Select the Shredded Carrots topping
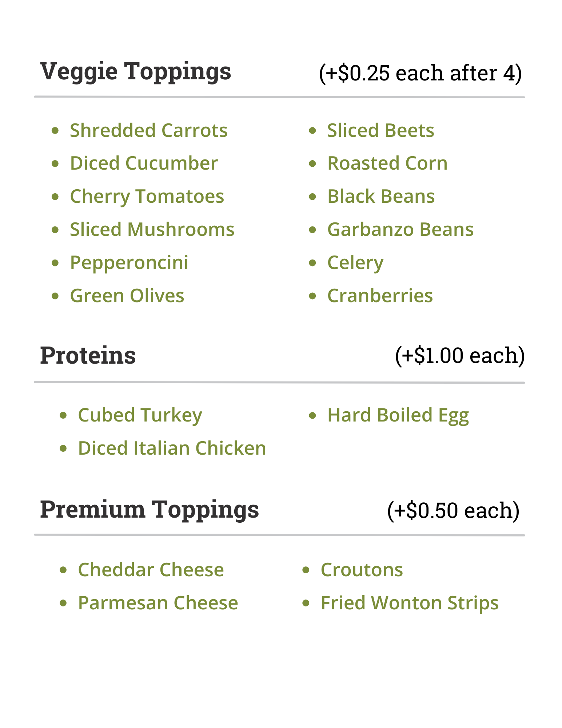 click(x=148, y=130)
